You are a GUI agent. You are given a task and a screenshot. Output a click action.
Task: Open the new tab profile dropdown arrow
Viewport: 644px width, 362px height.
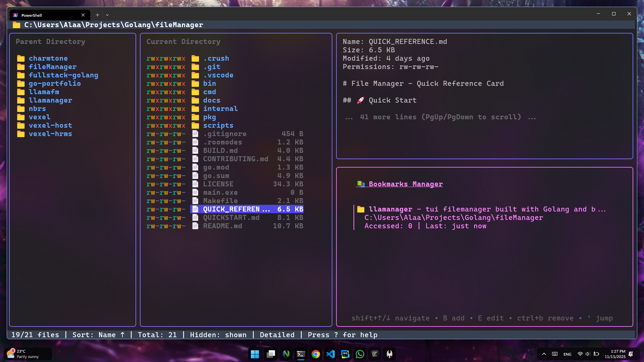click(x=107, y=15)
